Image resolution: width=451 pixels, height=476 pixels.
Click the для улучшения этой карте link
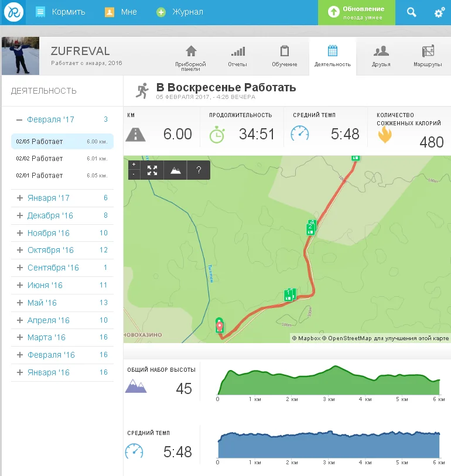tap(412, 338)
